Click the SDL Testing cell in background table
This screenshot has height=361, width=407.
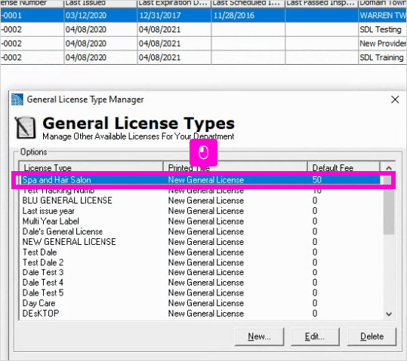coord(383,29)
